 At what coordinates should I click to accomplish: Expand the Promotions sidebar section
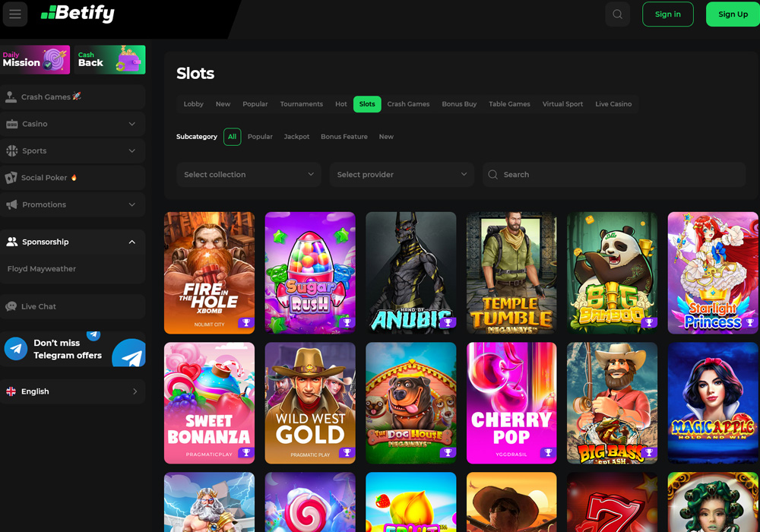coord(131,204)
